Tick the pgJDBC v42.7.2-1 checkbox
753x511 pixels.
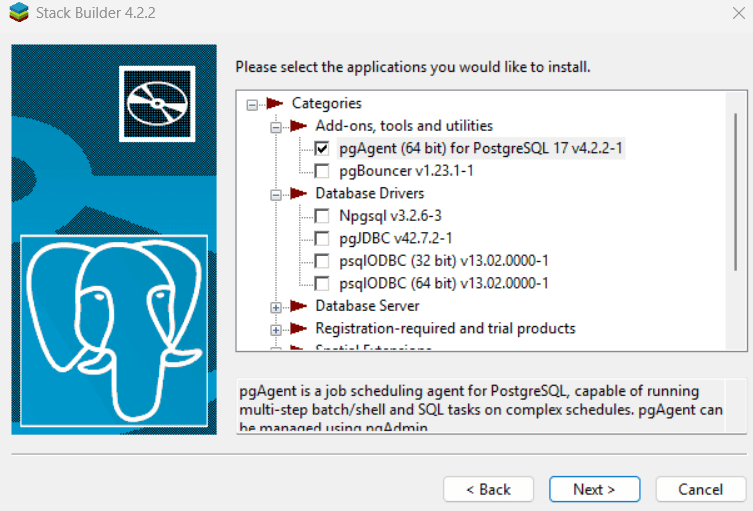click(322, 239)
